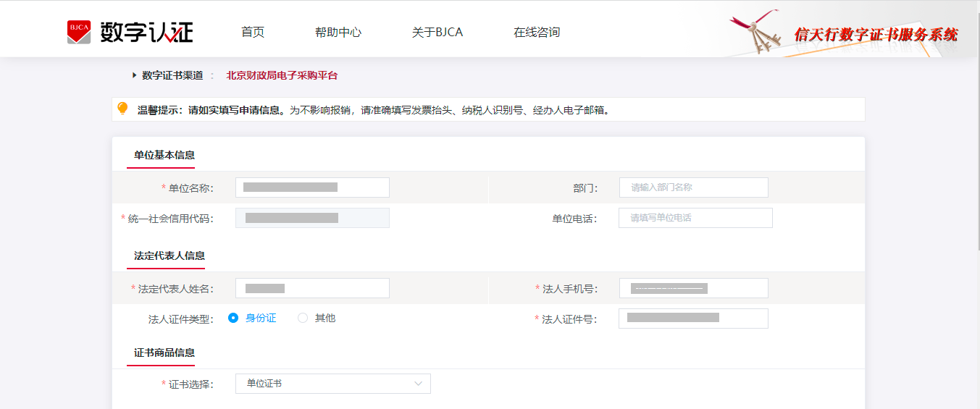
Task: Click the triangle arrow before 数字证书渠道
Action: pos(135,75)
